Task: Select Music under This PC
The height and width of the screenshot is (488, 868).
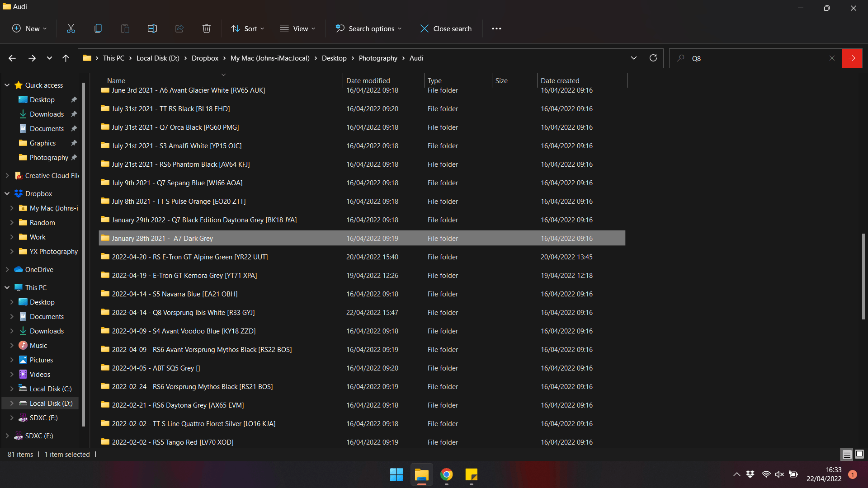Action: (x=38, y=345)
